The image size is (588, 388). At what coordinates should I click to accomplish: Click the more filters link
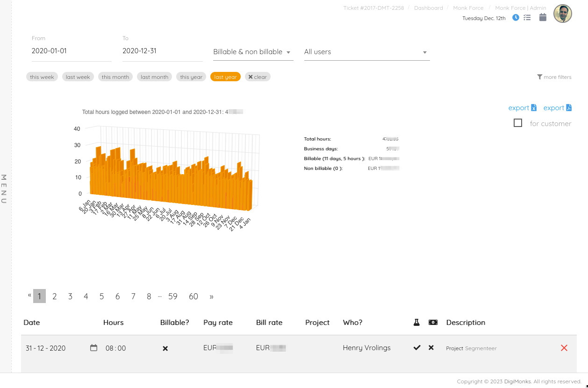pyautogui.click(x=554, y=77)
